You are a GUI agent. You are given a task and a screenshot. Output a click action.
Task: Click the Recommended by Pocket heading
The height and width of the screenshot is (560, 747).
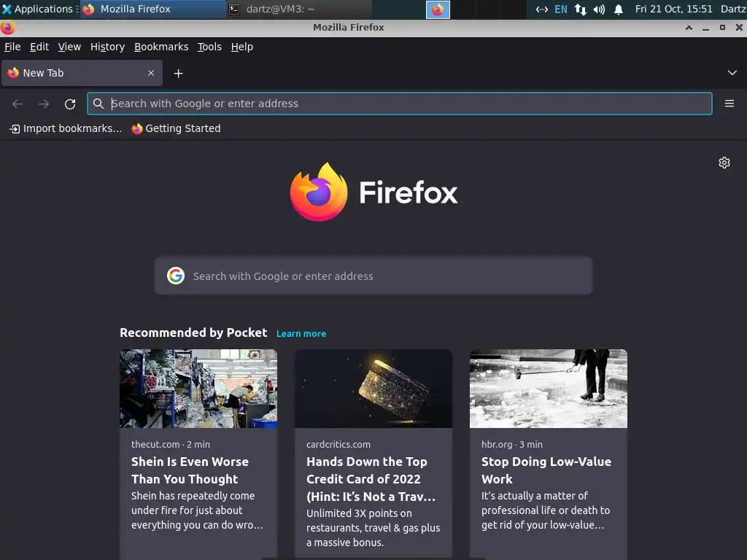pyautogui.click(x=193, y=332)
